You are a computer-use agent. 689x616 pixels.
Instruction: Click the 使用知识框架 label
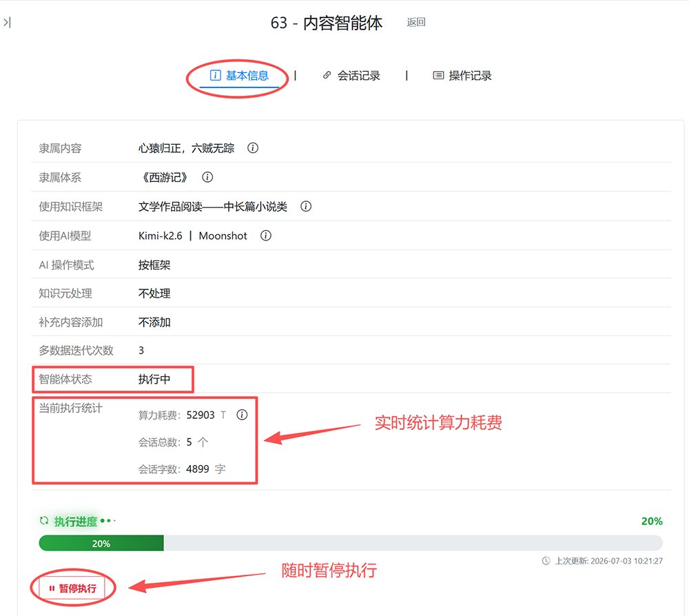click(x=70, y=207)
